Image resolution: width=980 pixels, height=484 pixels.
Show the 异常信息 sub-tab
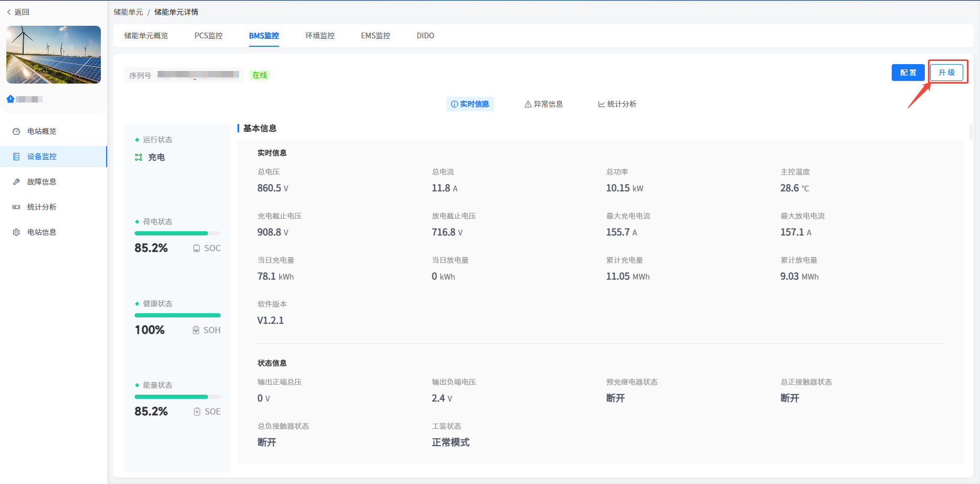543,104
